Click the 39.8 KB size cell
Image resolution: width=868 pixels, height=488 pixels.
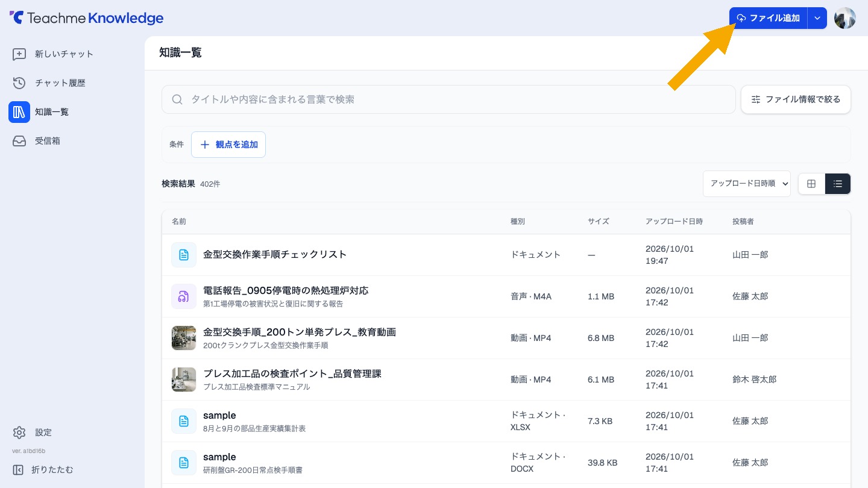tap(603, 463)
